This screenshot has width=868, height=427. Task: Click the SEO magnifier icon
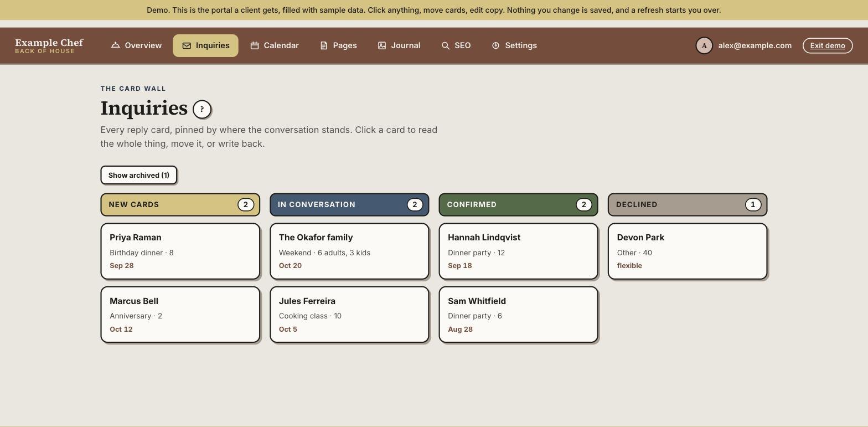point(446,45)
